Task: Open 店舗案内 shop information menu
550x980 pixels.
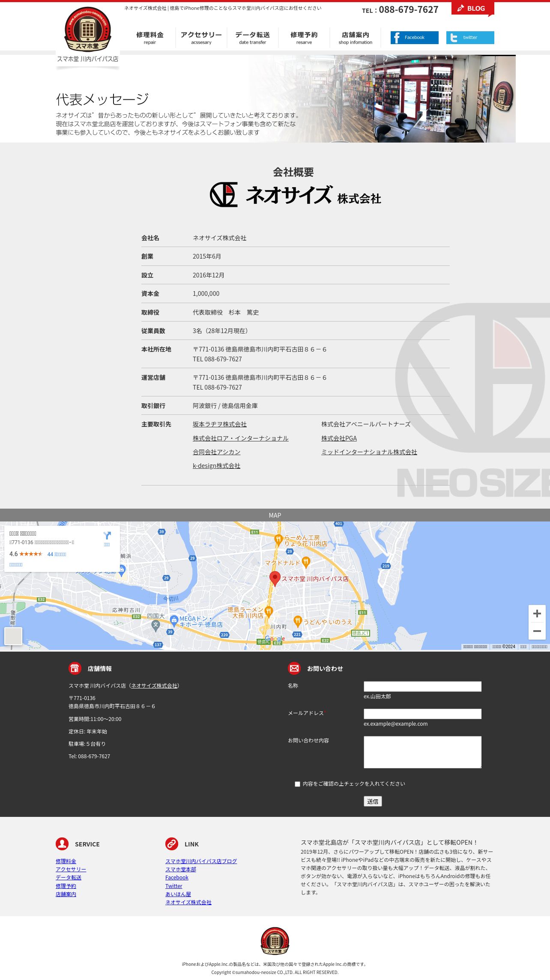Action: [355, 38]
